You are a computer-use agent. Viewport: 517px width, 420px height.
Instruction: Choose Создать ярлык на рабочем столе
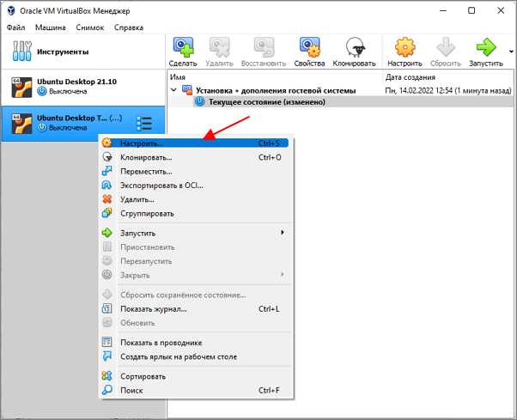[x=196, y=356]
